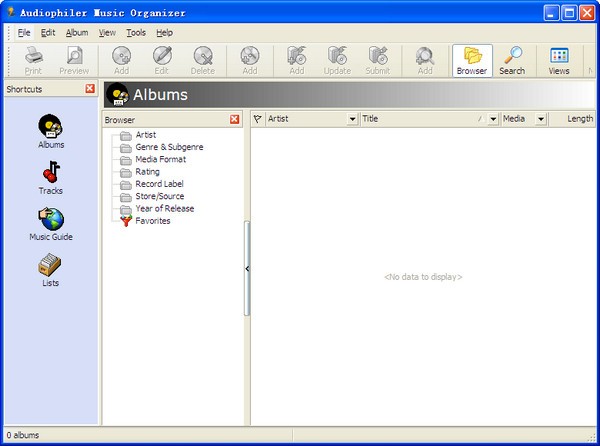Select Year of Release in Browser tree
Image resolution: width=600 pixels, height=446 pixels.
165,208
